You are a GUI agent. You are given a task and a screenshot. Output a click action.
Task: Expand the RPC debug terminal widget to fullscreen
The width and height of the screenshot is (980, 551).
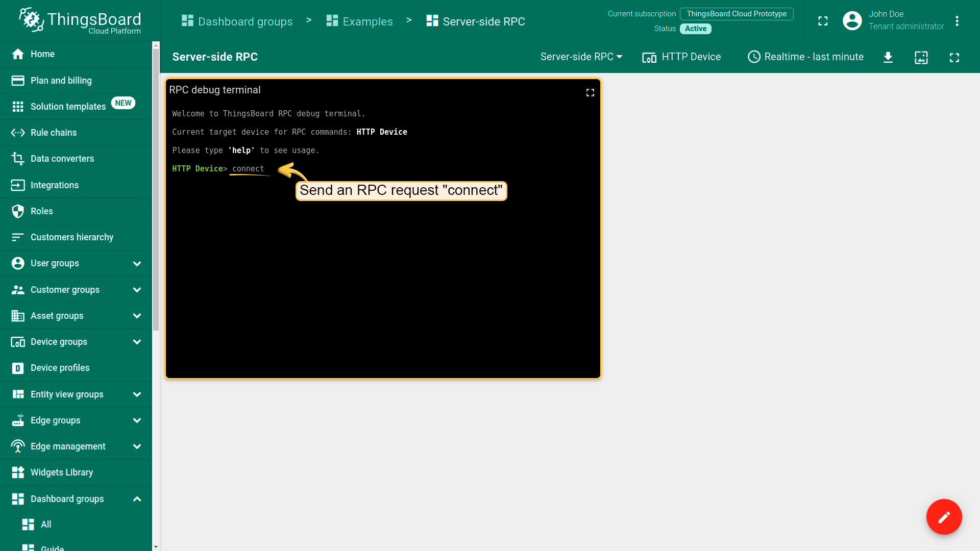[590, 92]
